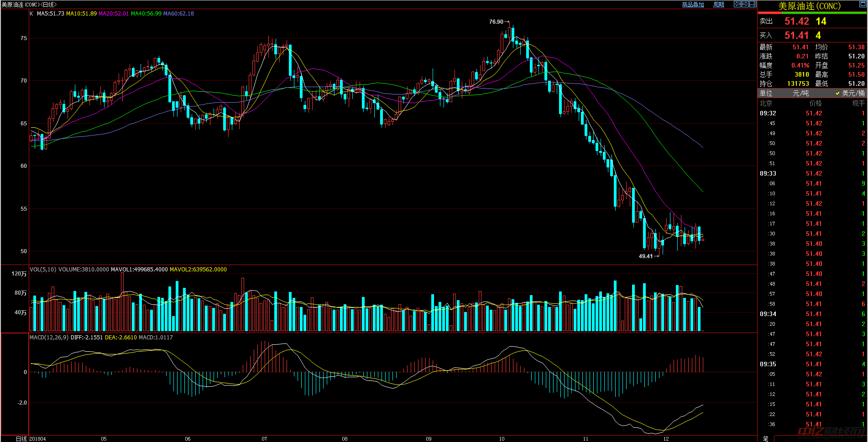Click the 120万 volume axis label
Viewport: 868px width, 442px height.
tap(19, 274)
